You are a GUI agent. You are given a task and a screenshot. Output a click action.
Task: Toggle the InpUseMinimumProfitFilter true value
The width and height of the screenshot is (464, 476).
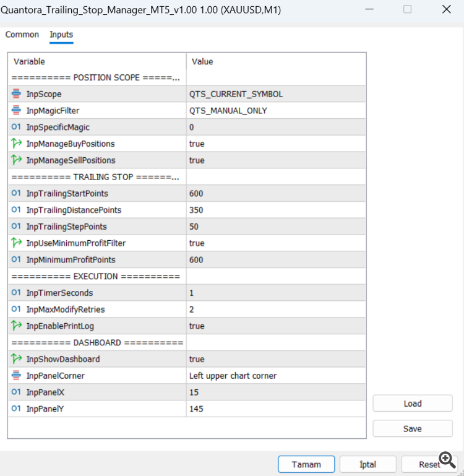(276, 243)
